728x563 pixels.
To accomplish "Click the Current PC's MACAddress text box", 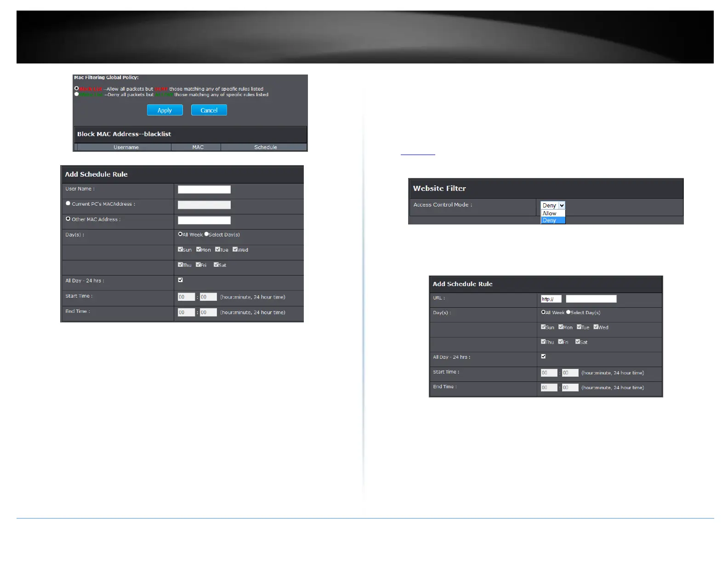I will [204, 205].
